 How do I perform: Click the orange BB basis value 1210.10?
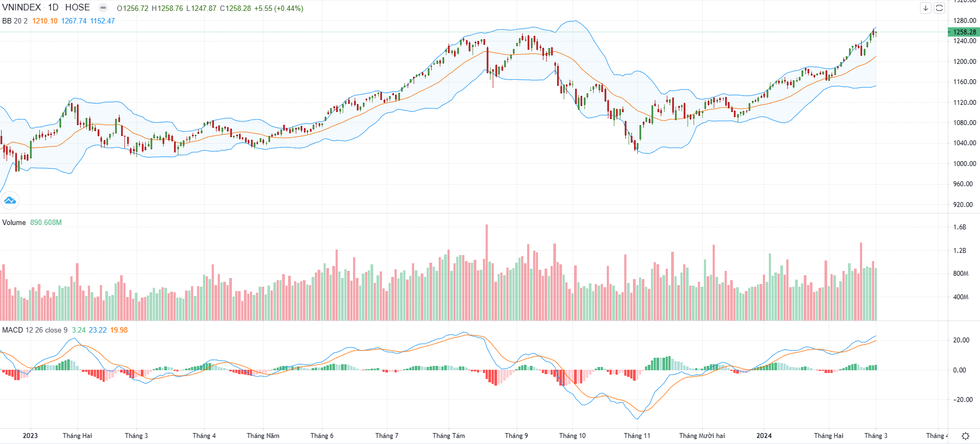[45, 21]
